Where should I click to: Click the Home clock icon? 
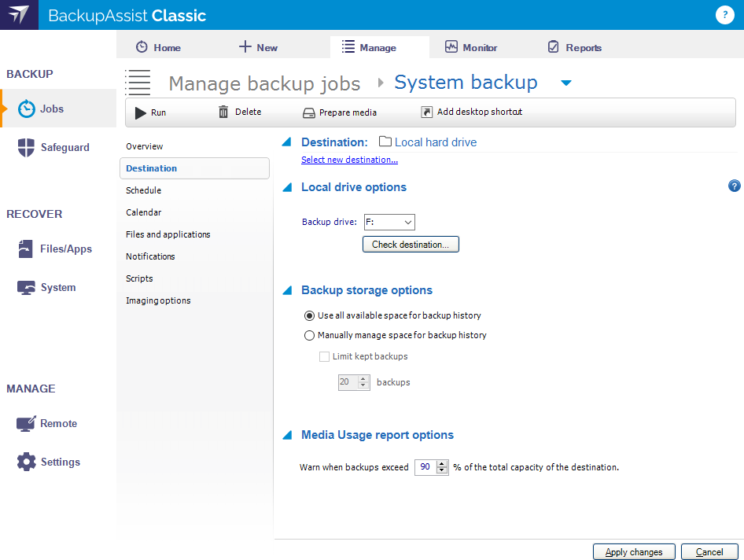[x=142, y=47]
